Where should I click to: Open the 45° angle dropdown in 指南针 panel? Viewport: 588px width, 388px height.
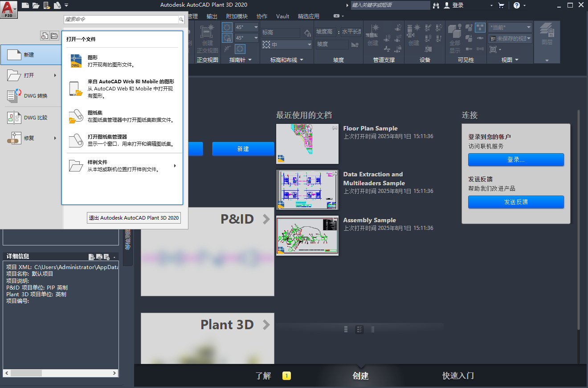[x=256, y=27]
